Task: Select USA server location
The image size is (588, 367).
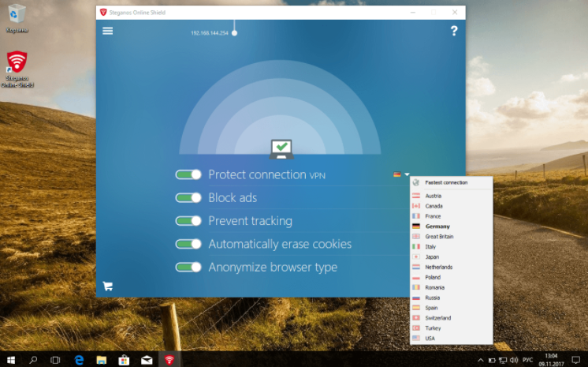Action: tap(452, 338)
